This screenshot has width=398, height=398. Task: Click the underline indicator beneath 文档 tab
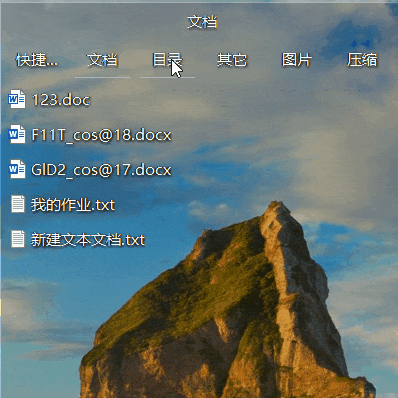102,77
